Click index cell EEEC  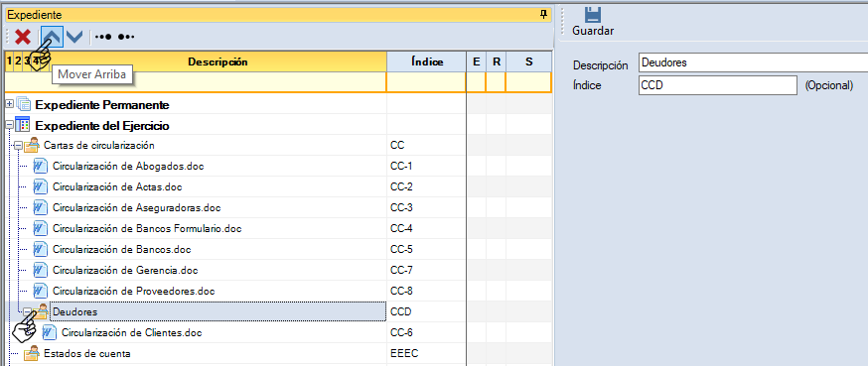click(426, 353)
